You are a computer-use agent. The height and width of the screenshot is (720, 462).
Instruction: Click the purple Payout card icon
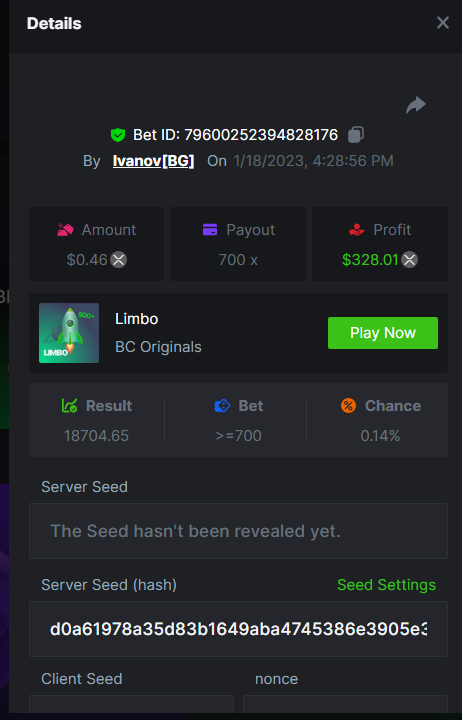210,230
